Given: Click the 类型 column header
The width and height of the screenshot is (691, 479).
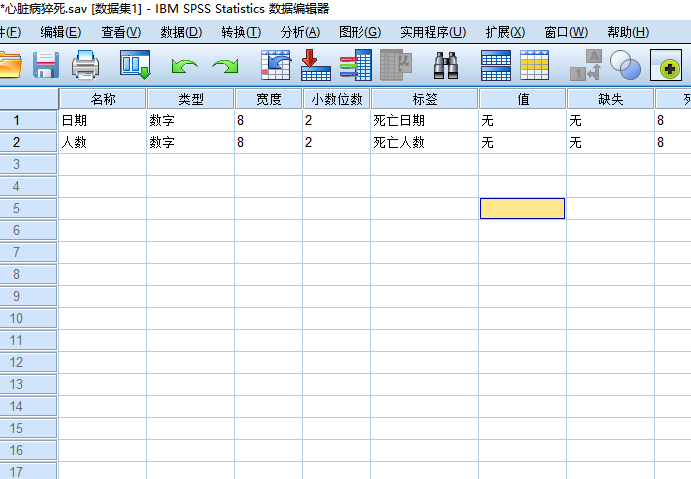Looking at the screenshot, I should pos(190,99).
